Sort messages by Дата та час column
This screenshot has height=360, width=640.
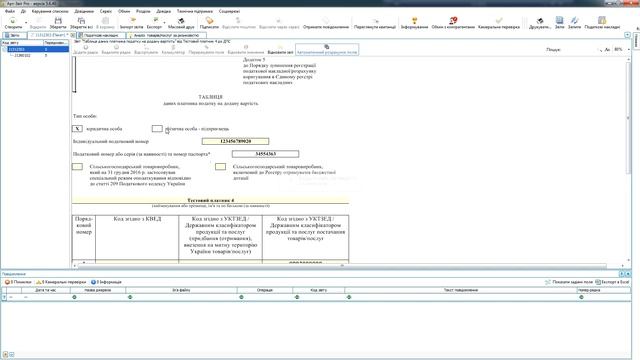(x=46, y=290)
